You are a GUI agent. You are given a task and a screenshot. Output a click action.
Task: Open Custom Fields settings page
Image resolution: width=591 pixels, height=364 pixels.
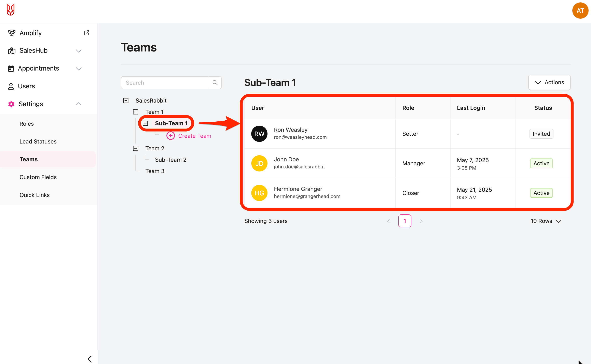(38, 177)
